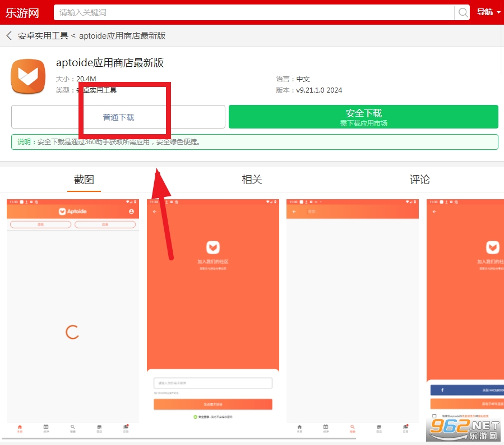Screen dimensions: 504x445
Task: Focus the keyword search input field
Action: click(x=253, y=12)
